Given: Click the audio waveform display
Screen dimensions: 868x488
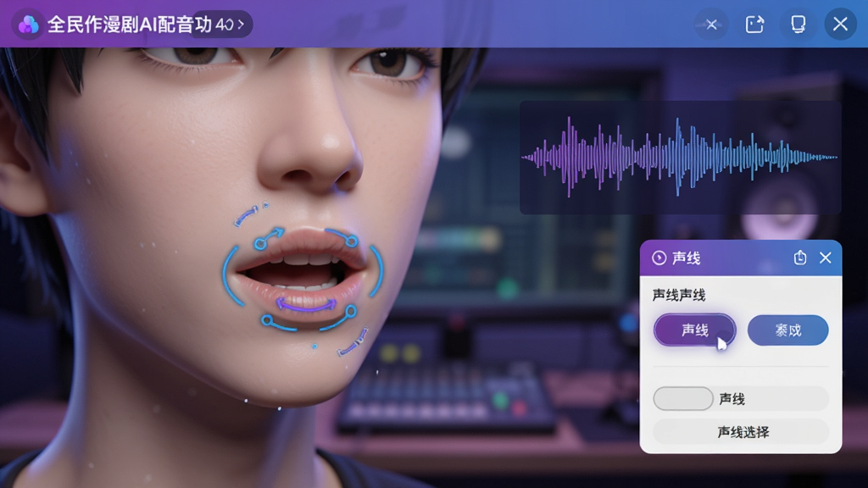Looking at the screenshot, I should pos(681,157).
